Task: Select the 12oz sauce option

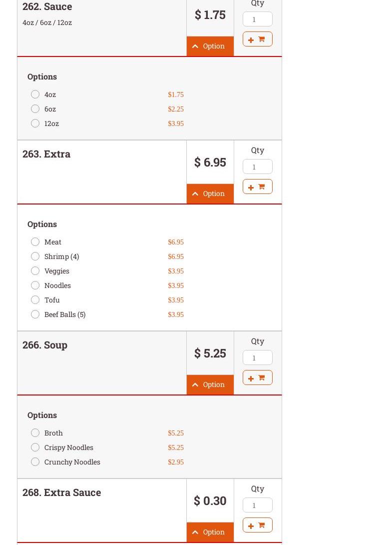Action: [35, 123]
